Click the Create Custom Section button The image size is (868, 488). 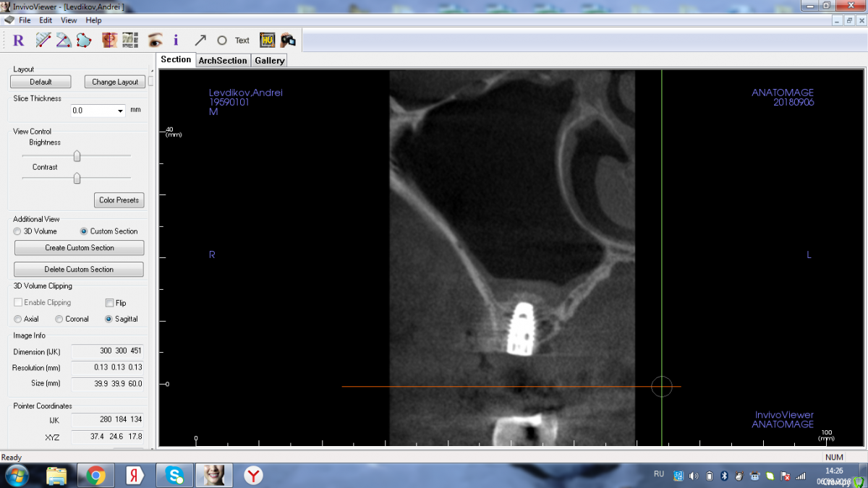[x=79, y=248]
